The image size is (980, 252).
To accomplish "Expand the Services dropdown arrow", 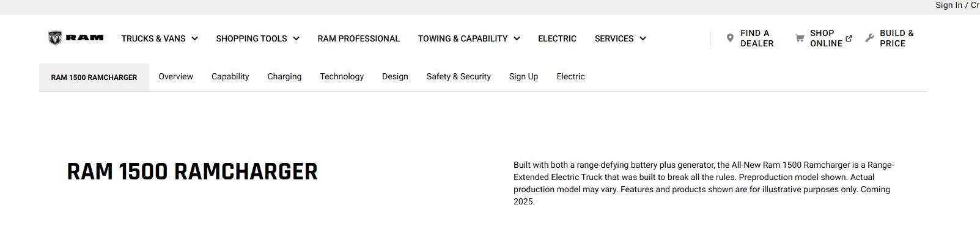I will coord(643,38).
